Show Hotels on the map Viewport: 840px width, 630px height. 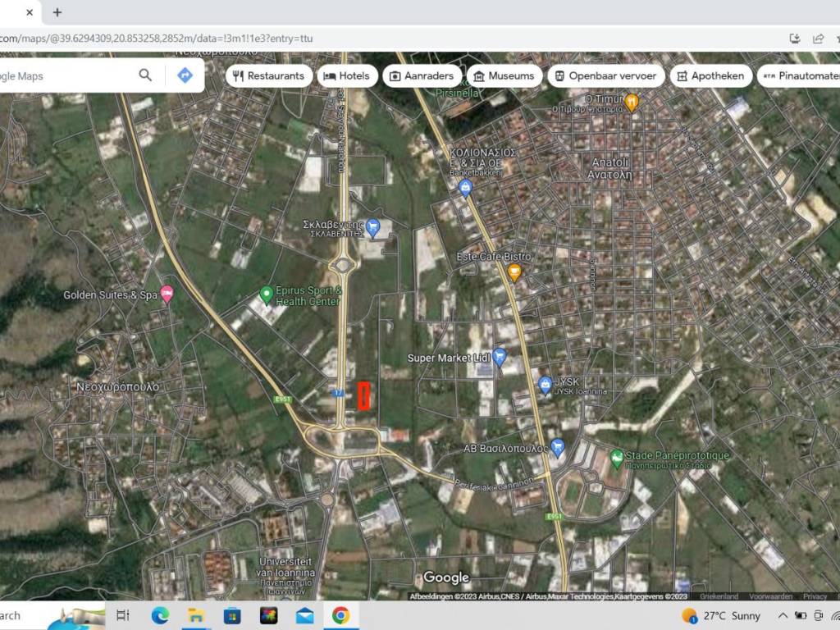pyautogui.click(x=346, y=75)
